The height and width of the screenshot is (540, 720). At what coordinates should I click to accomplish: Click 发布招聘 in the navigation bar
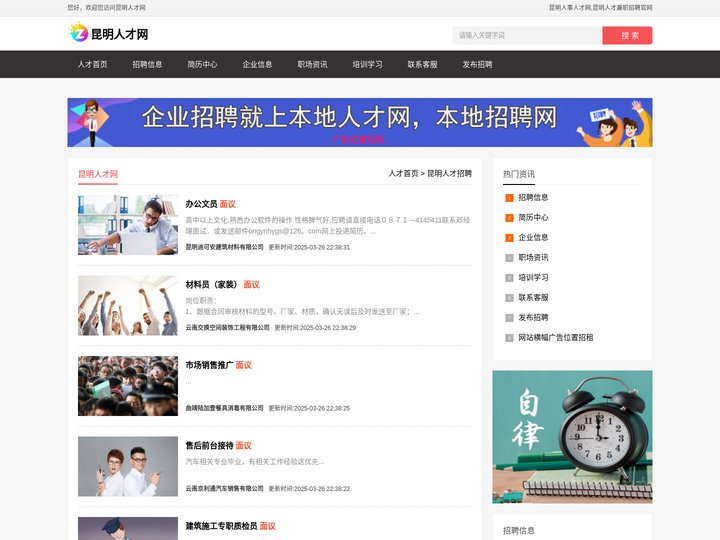(x=478, y=64)
